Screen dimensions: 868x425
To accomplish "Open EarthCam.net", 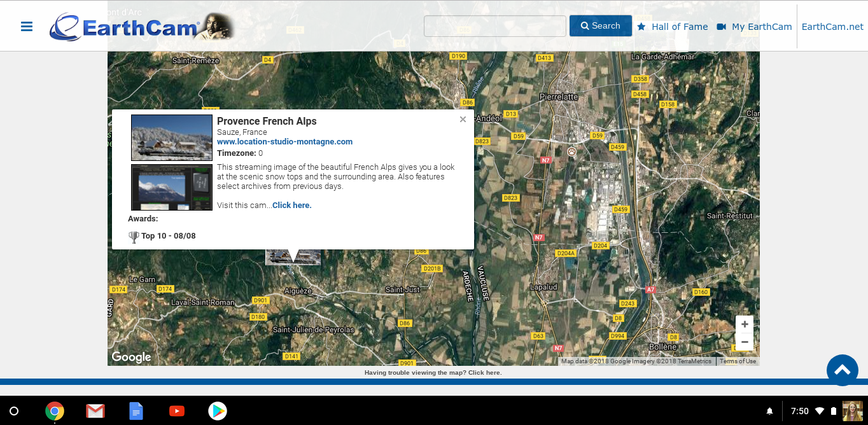I will pos(832,27).
